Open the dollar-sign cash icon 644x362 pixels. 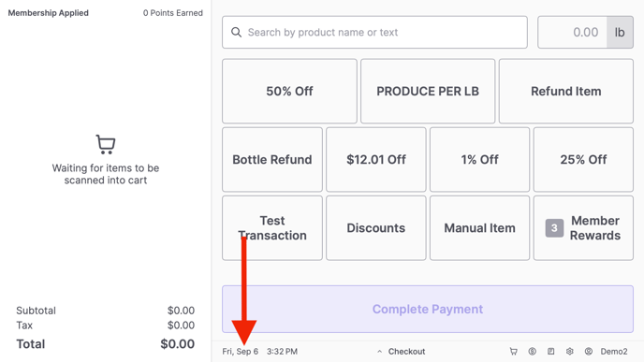(533, 352)
